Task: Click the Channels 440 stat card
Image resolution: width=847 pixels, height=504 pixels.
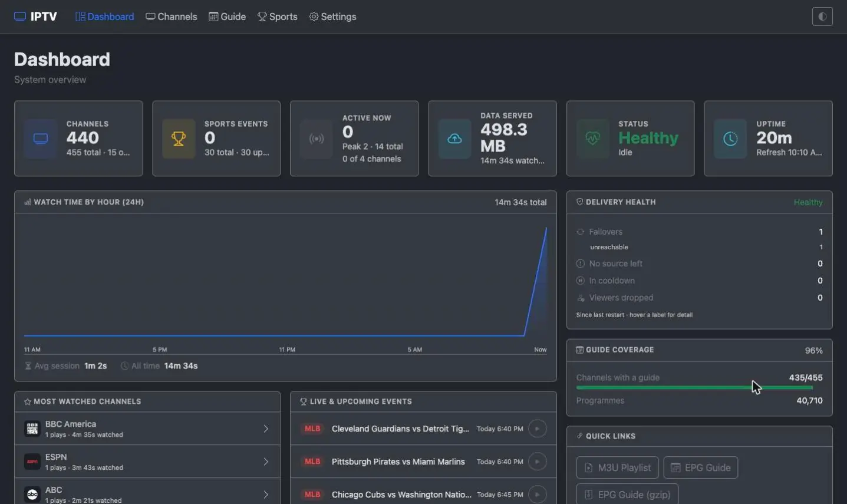Action: [78, 139]
